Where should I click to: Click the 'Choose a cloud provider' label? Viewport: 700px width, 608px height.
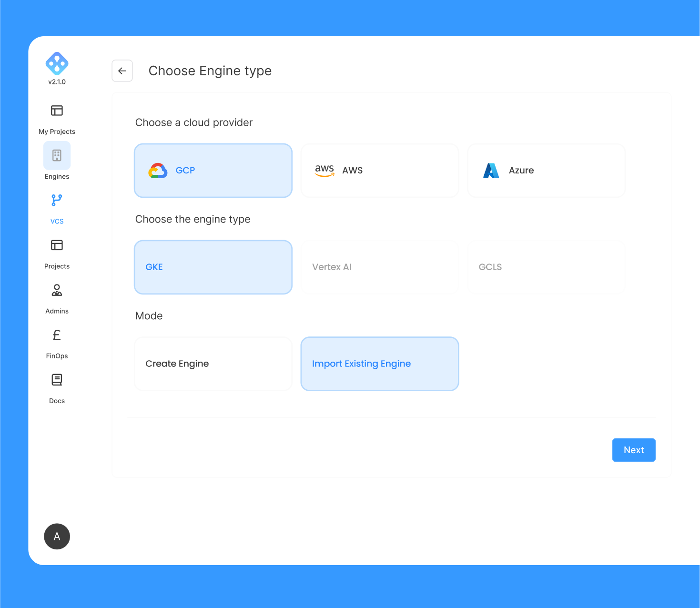(x=194, y=122)
